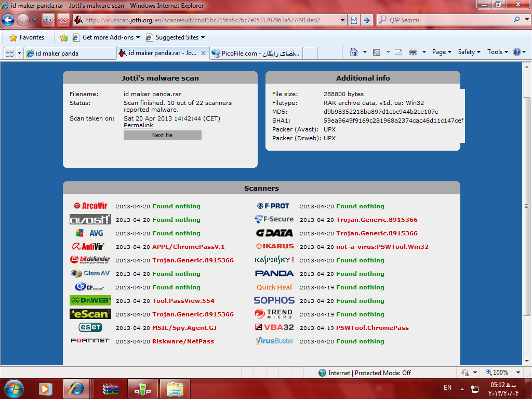Open WinRAR from the taskbar
Viewport: 532px width, 399px height.
click(111, 389)
